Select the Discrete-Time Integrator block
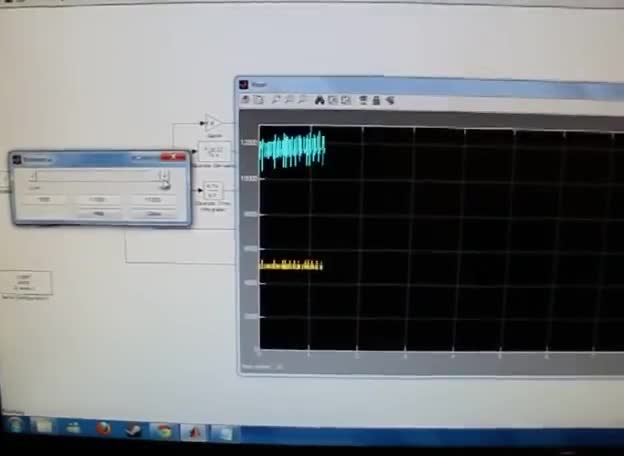624x456 pixels. coord(214,191)
